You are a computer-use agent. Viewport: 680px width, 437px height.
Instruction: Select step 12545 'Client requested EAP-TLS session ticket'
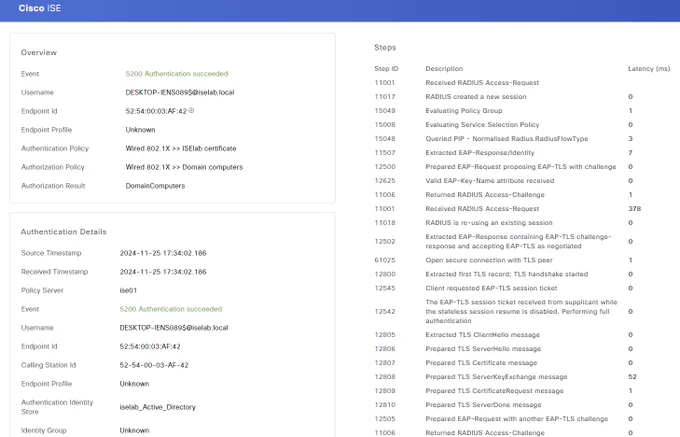[x=491, y=288]
